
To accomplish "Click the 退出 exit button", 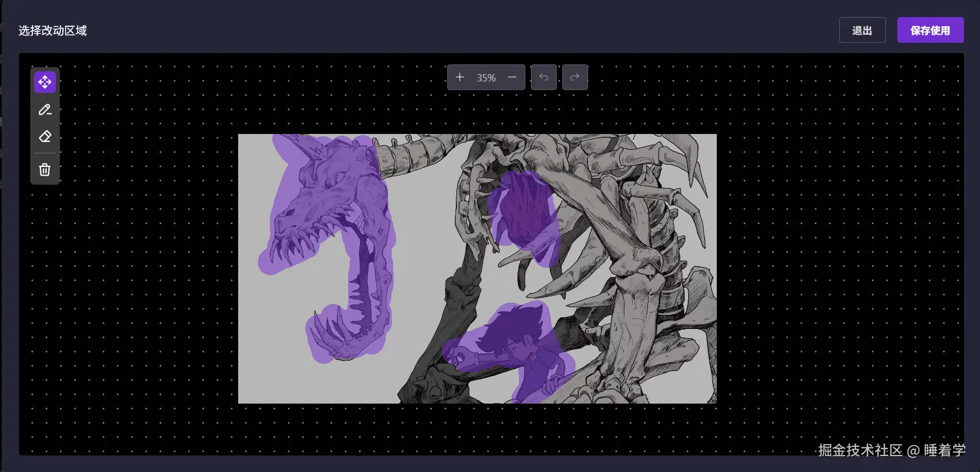I will [x=862, y=30].
